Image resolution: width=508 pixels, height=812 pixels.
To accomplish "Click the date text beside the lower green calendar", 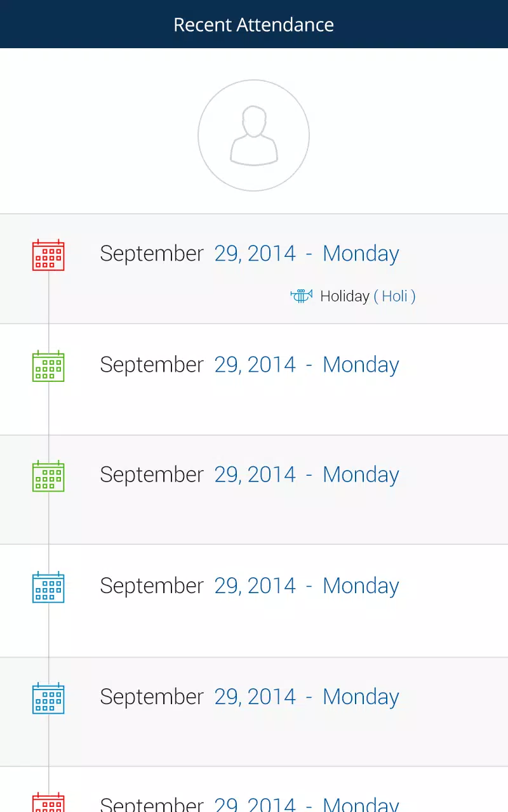I will (250, 475).
